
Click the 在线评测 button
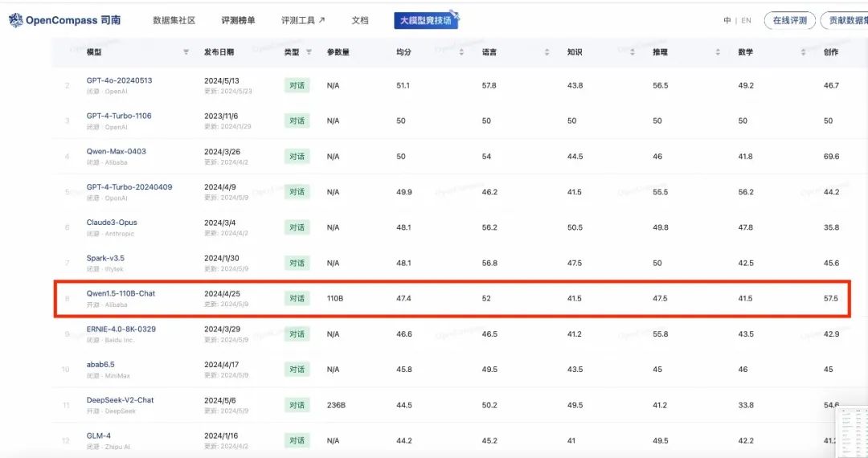[x=789, y=20]
